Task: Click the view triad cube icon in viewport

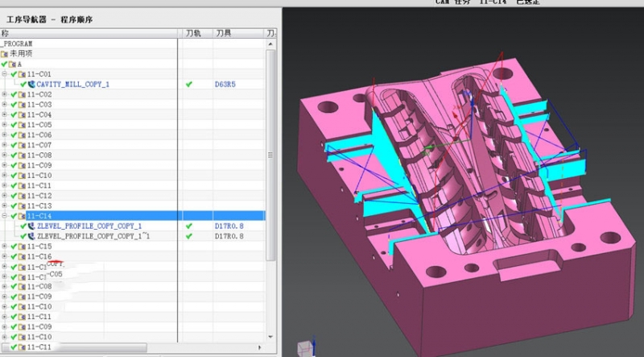Action: pyautogui.click(x=305, y=349)
